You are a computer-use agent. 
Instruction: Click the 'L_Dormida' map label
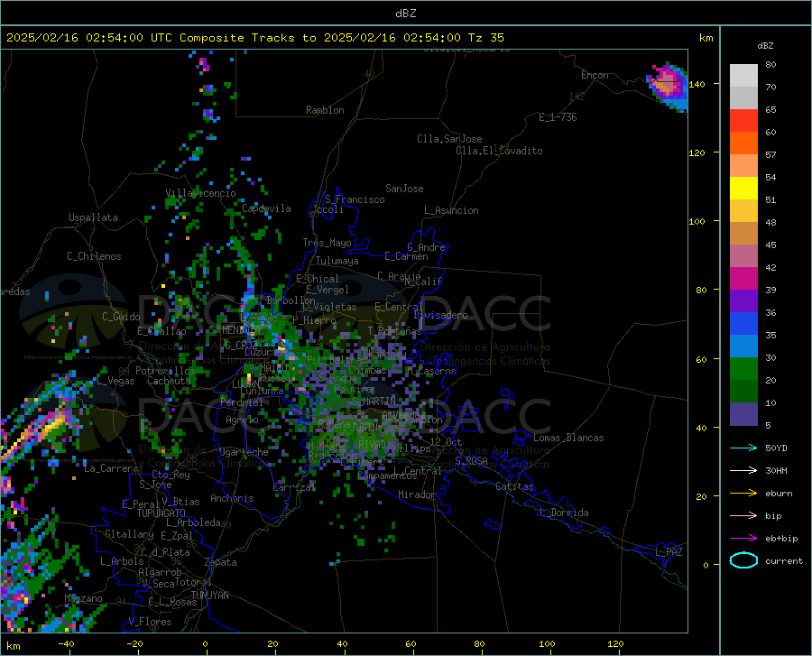pos(564,513)
